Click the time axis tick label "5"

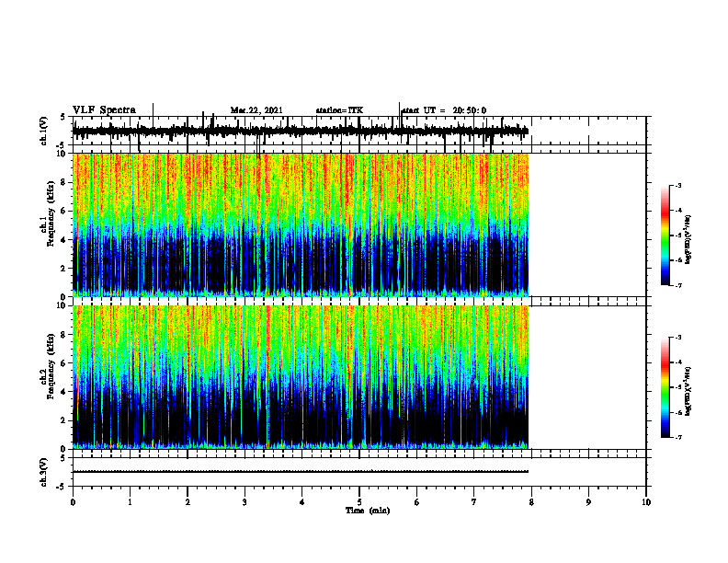click(x=359, y=502)
